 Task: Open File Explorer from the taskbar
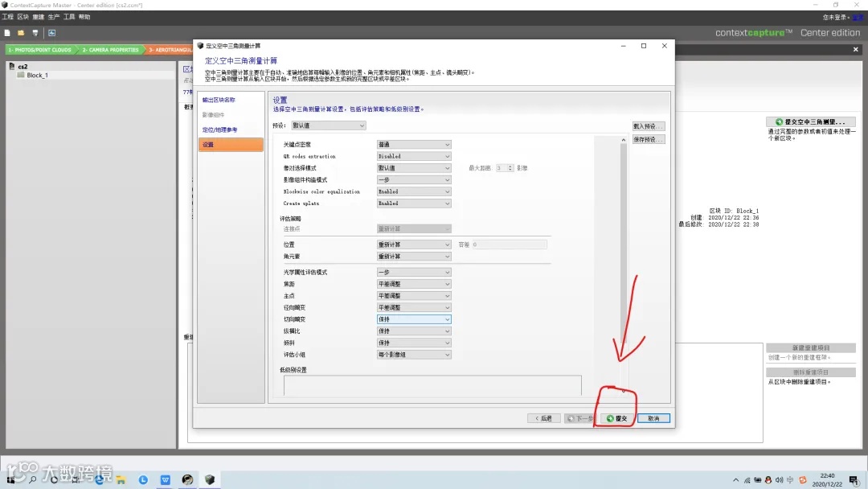[x=121, y=480]
